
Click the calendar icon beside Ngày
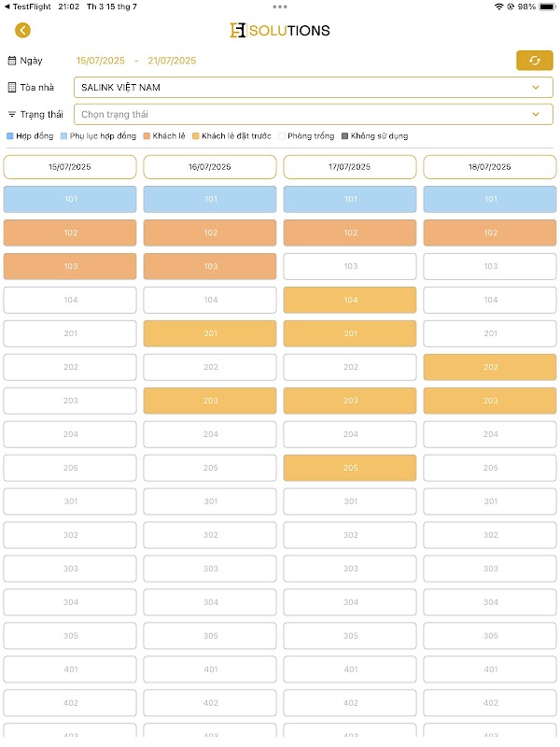pos(12,61)
